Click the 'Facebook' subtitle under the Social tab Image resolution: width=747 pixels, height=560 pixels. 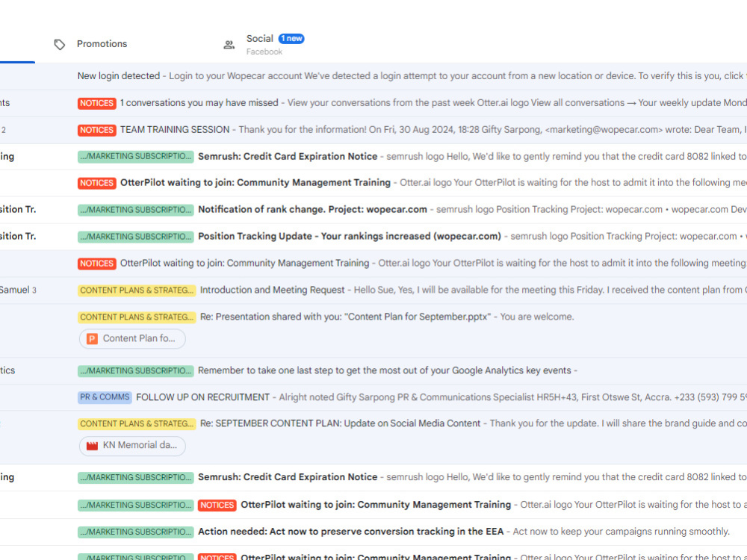point(264,52)
